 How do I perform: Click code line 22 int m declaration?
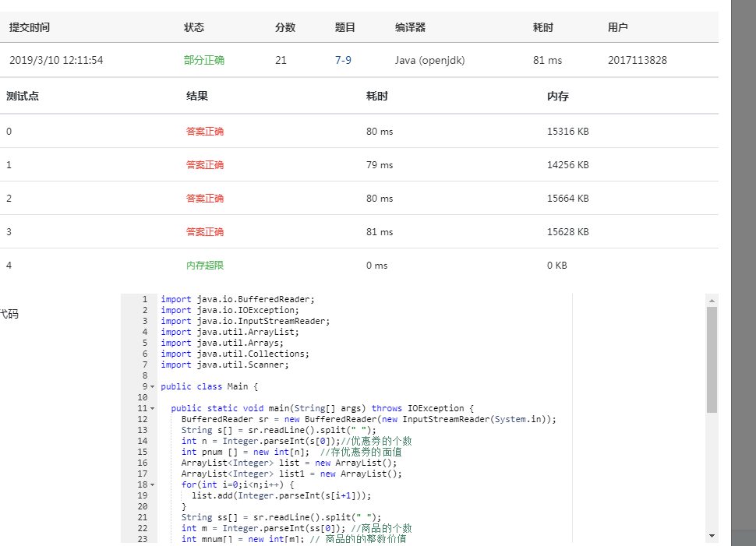coord(296,528)
